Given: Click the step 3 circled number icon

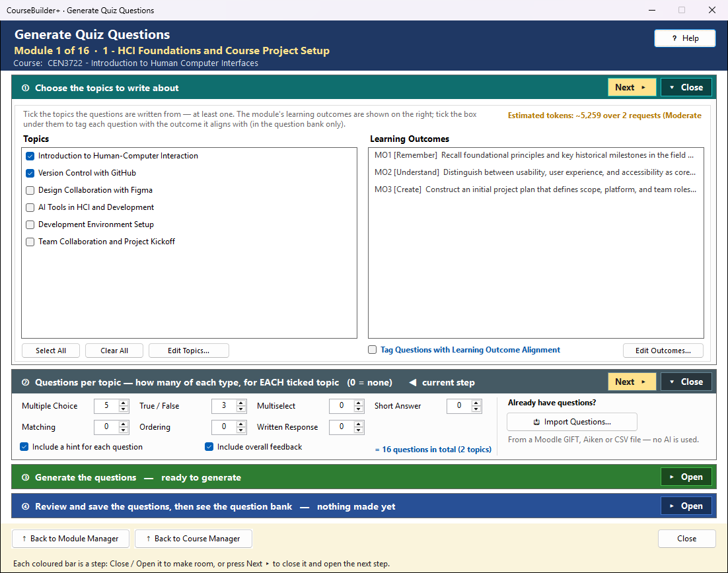Looking at the screenshot, I should [26, 477].
